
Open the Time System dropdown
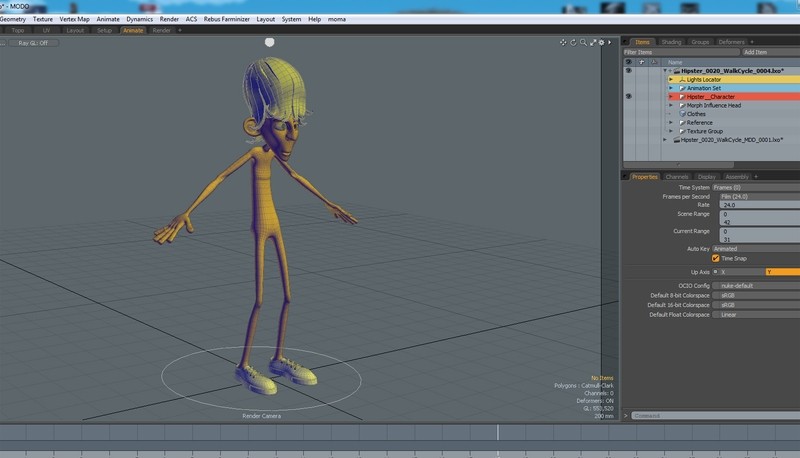coord(754,187)
